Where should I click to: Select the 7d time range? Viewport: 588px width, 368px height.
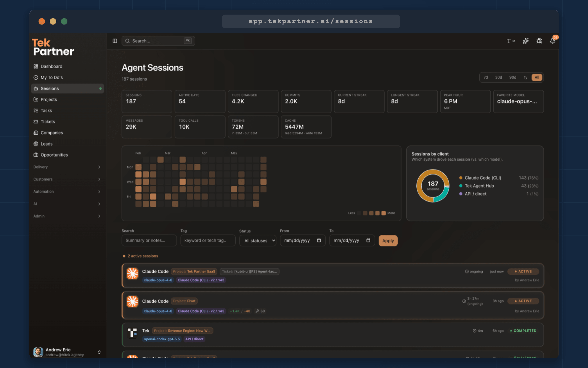[485, 77]
